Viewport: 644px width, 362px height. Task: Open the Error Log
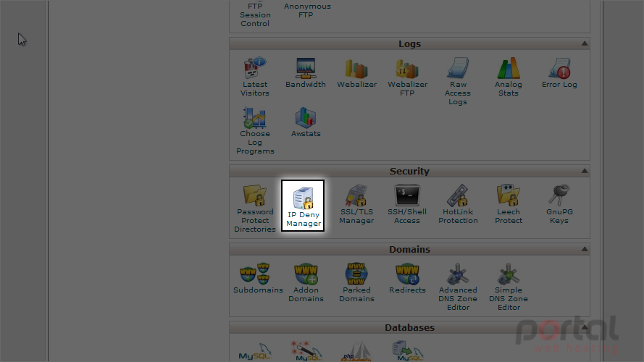pyautogui.click(x=559, y=73)
